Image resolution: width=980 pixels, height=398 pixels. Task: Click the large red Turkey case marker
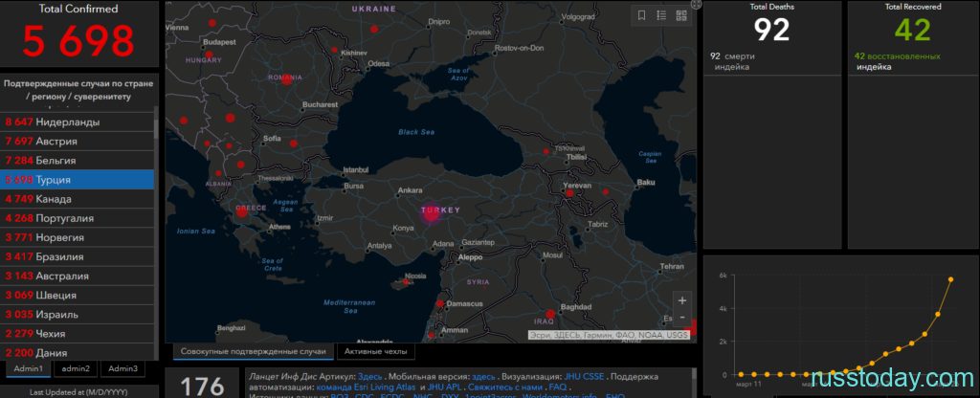[431, 215]
